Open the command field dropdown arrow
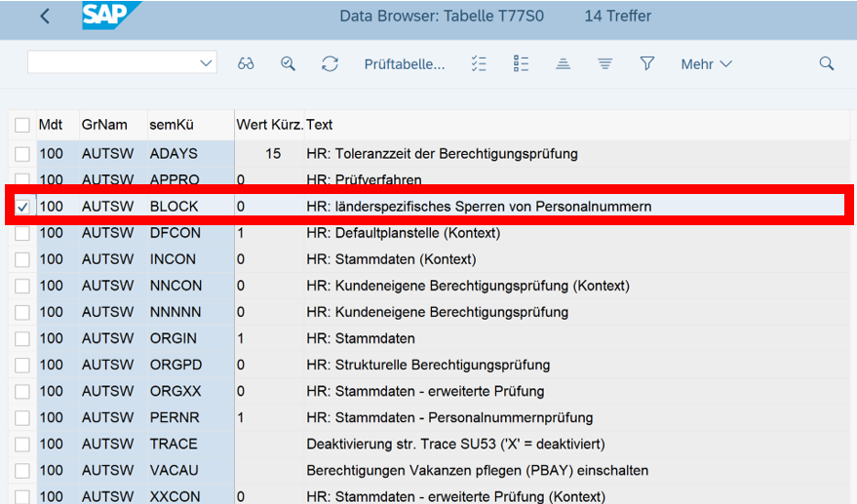Image resolution: width=857 pixels, height=504 pixels. point(206,63)
